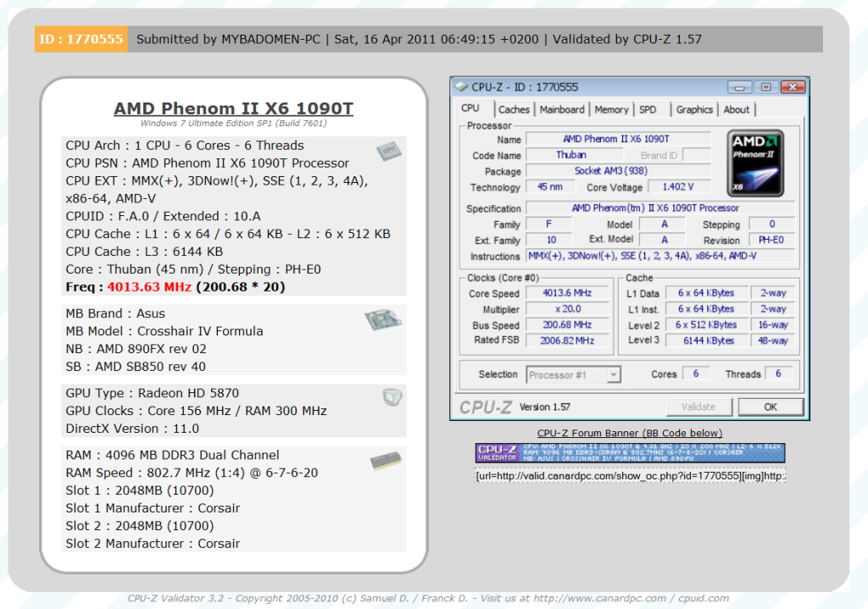Click the AMD Phenom II logo badge

755,163
